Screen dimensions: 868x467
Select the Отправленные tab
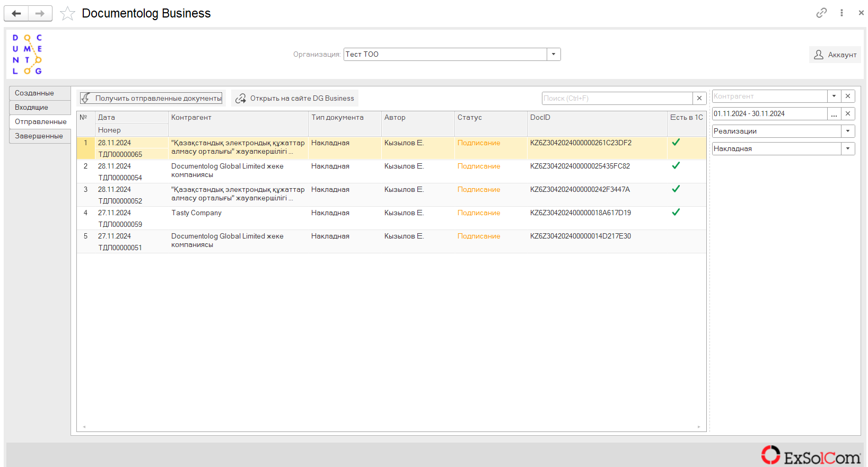40,121
